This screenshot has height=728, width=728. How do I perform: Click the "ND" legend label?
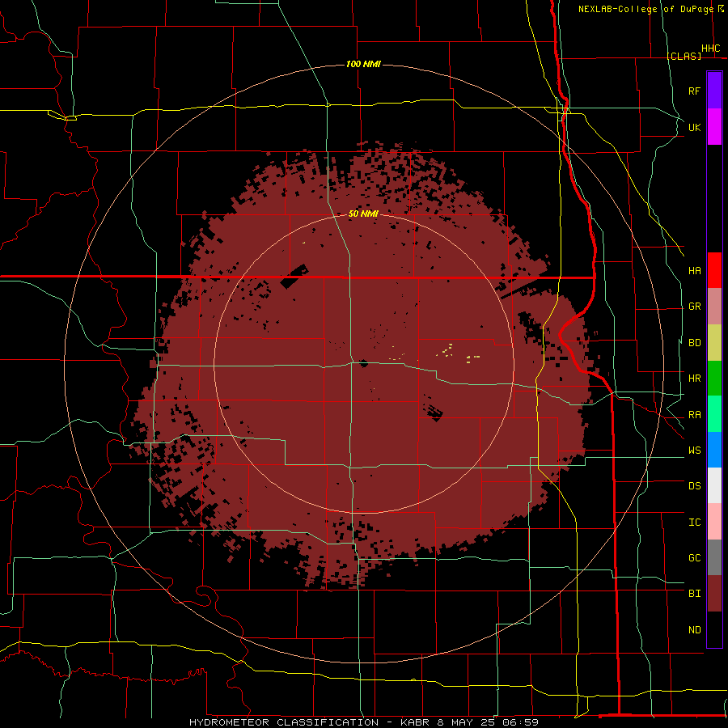[x=694, y=630]
